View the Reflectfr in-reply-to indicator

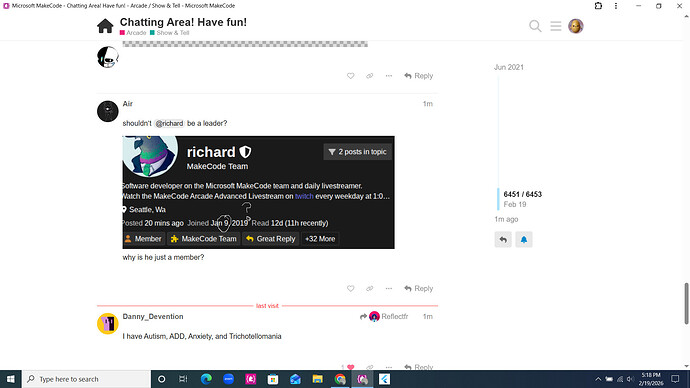[x=384, y=316]
